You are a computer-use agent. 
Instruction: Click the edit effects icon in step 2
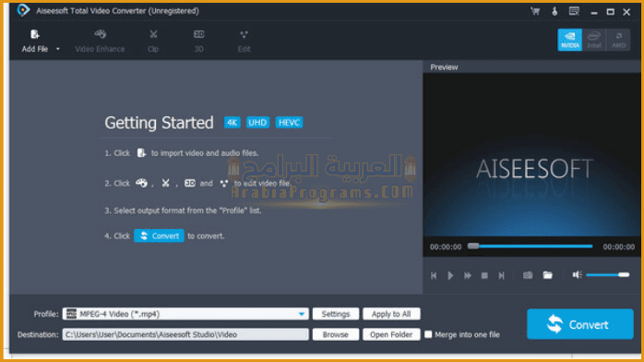point(224,183)
